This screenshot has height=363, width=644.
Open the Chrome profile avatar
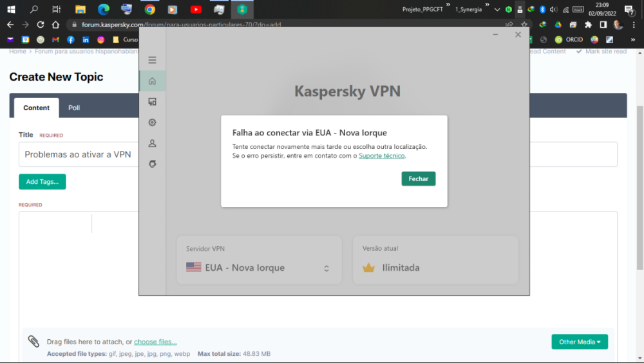pyautogui.click(x=618, y=25)
